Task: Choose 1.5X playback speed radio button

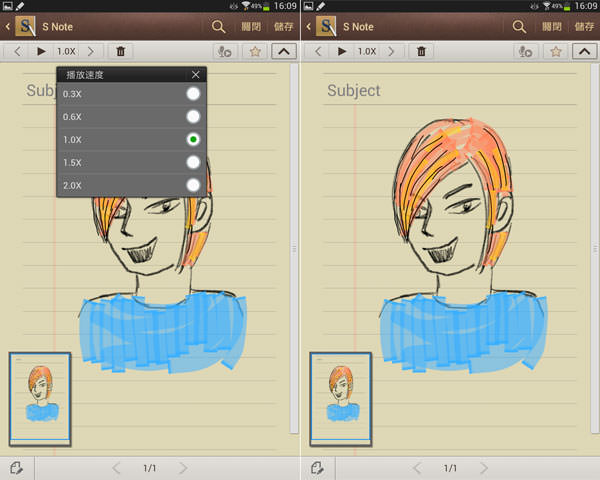Action: 193,162
